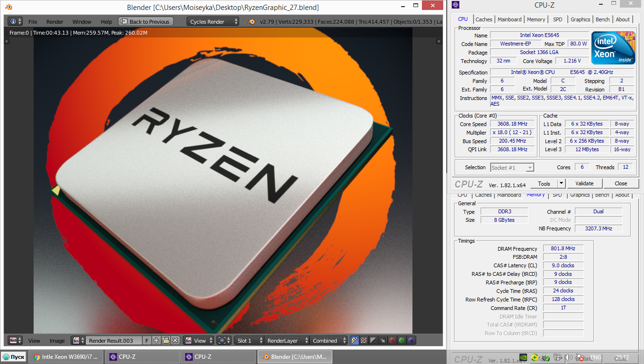Click the 801.8 MHz DRAM Frequency value
This screenshot has width=644, height=364.
click(x=563, y=249)
